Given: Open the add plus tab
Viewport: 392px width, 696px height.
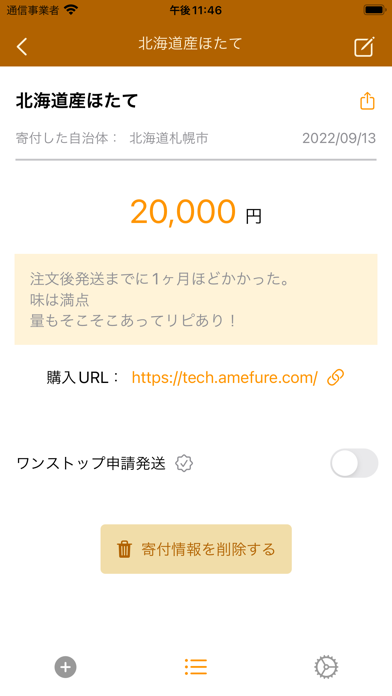Looking at the screenshot, I should (66, 667).
